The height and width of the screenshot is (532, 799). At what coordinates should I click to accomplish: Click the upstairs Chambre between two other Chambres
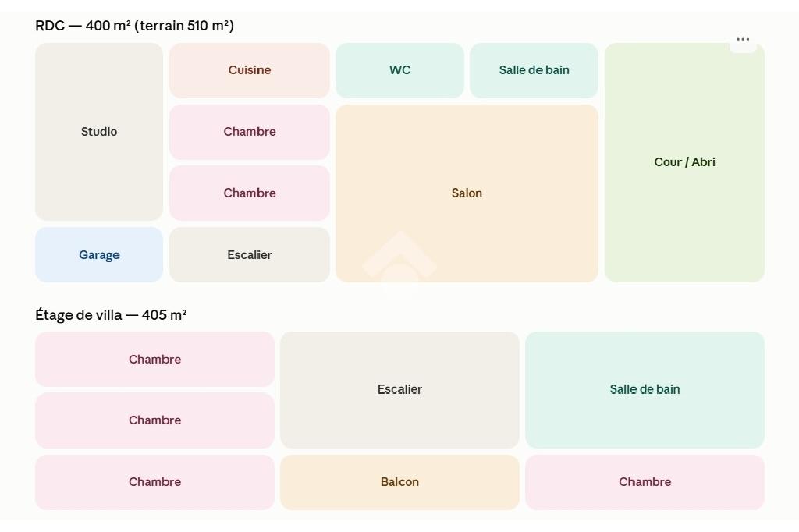154,420
